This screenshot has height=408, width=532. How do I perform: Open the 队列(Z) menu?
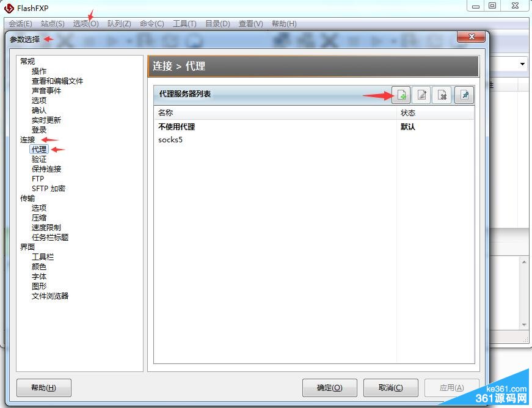119,24
